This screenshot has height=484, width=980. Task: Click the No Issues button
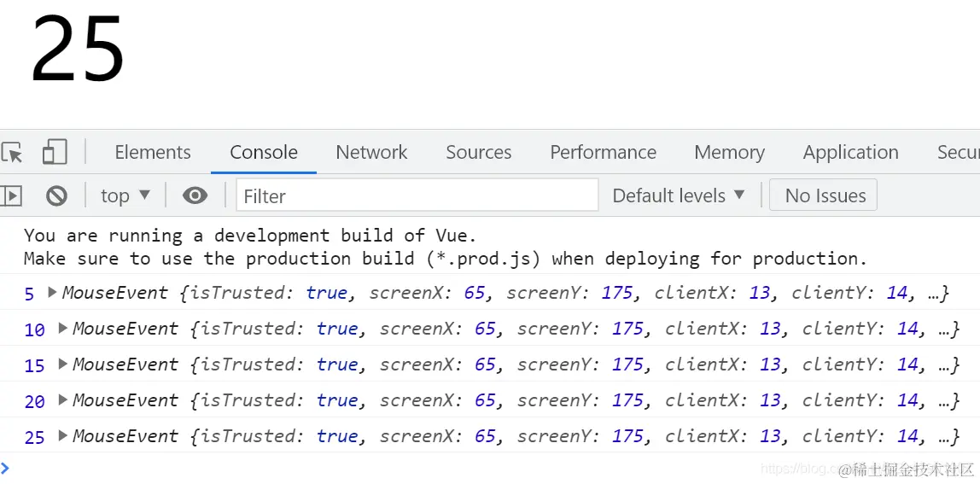823,195
